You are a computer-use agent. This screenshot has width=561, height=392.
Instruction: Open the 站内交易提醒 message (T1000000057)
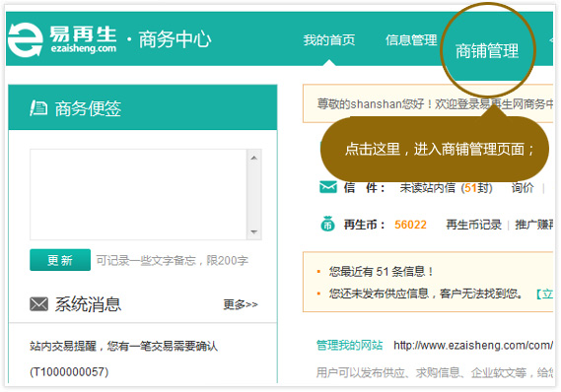[124, 359]
